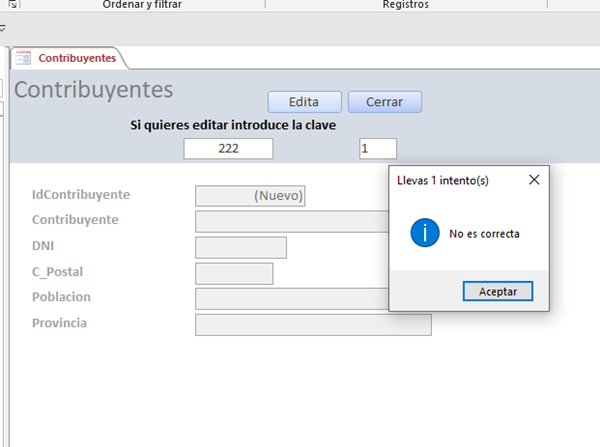Image resolution: width=600 pixels, height=447 pixels.
Task: Click the DNI label
Action: [43, 246]
